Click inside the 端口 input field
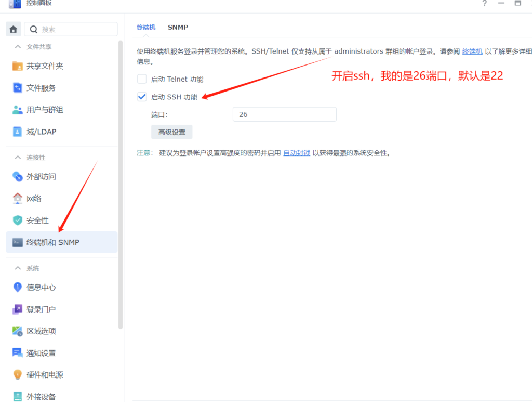This screenshot has width=532, height=402. (x=284, y=114)
